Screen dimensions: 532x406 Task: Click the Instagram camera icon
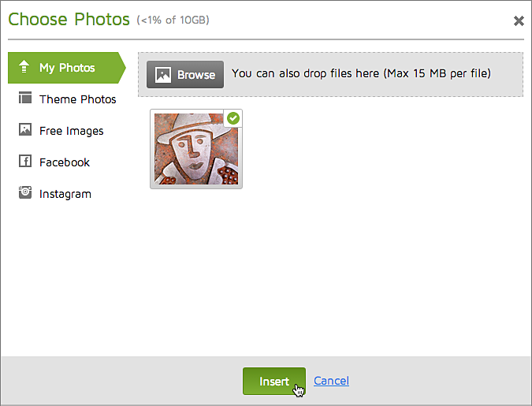point(25,192)
